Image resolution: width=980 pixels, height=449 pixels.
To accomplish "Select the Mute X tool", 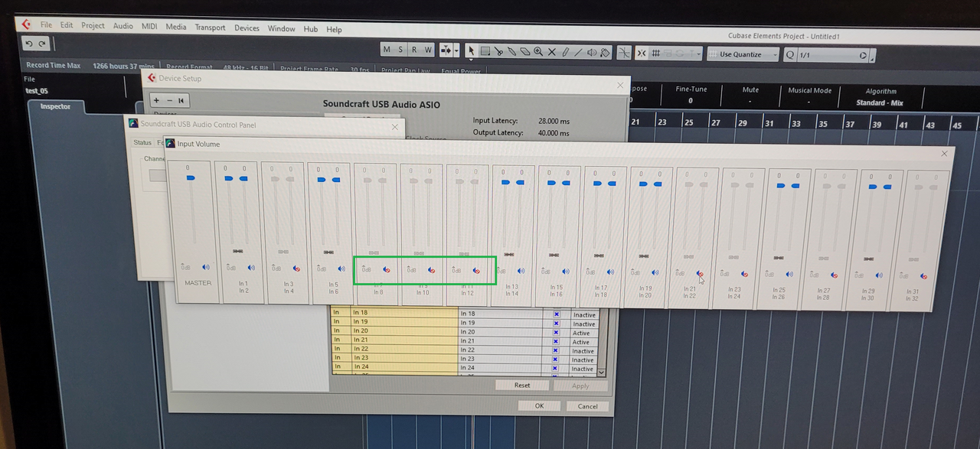I will [551, 51].
